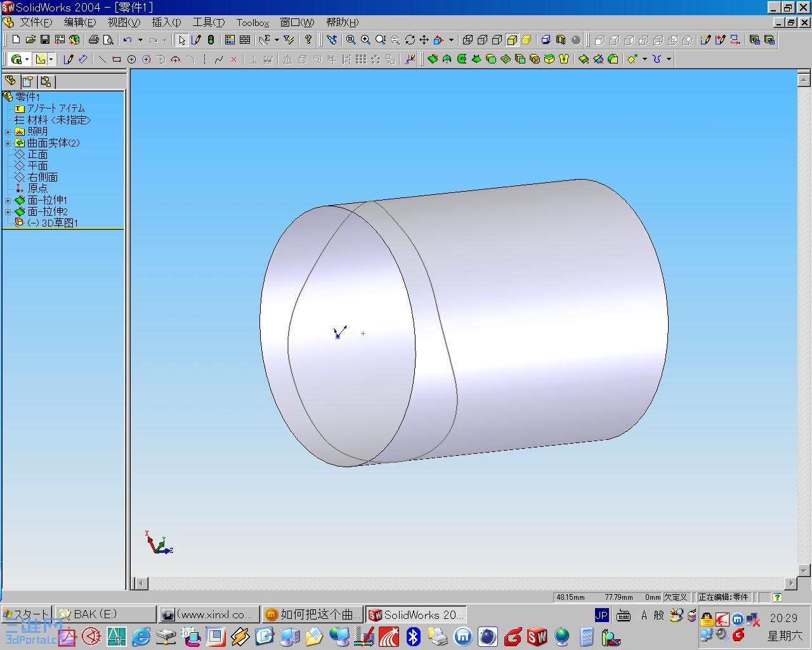Switch to Wireframe display mode
812x650 pixels.
[x=468, y=40]
